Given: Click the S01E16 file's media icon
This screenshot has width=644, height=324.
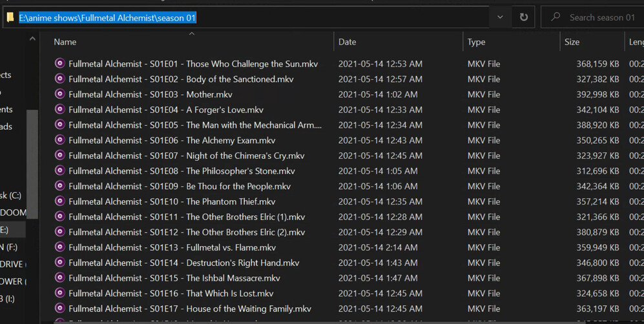Looking at the screenshot, I should [x=60, y=293].
